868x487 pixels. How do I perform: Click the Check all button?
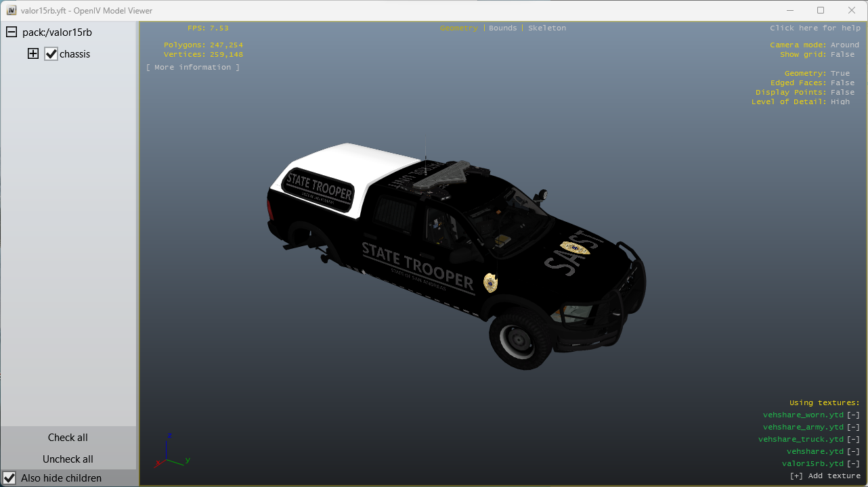point(68,438)
